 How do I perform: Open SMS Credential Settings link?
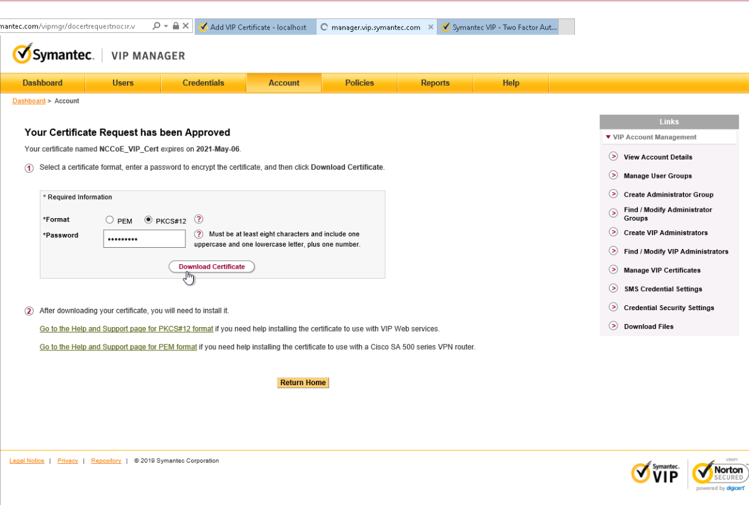tap(663, 289)
